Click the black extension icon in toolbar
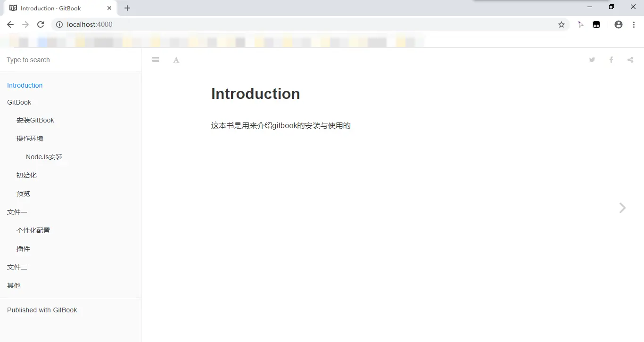 [x=596, y=24]
